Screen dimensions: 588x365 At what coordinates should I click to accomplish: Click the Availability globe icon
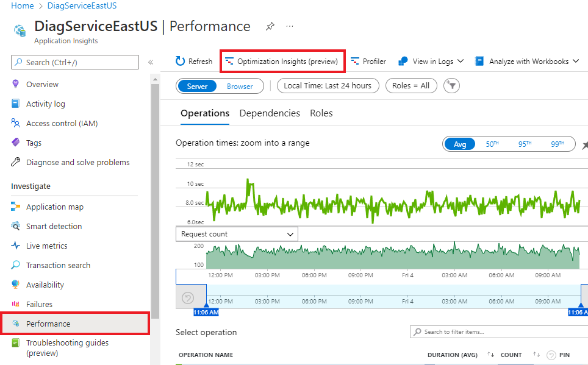[x=15, y=285]
